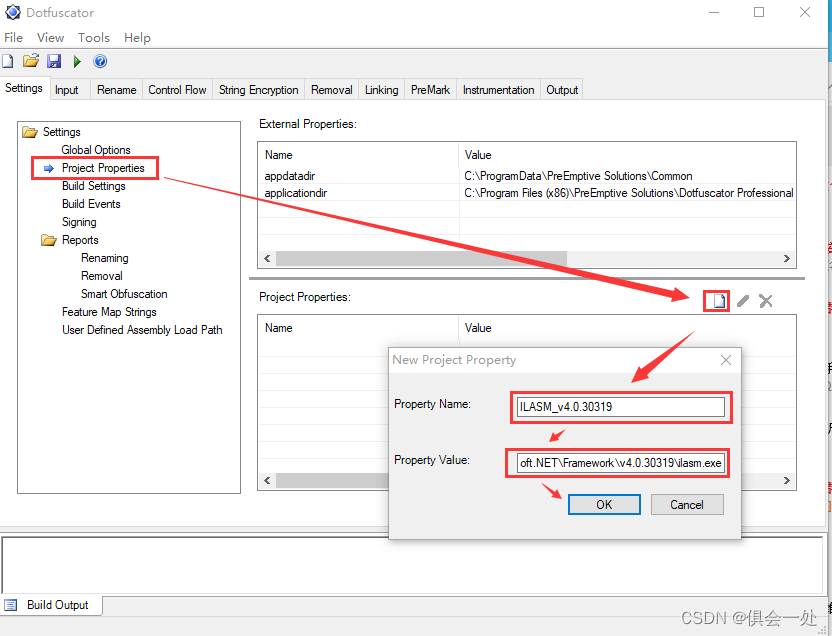Viewport: 832px width, 636px height.
Task: Open the Help menu
Action: (137, 38)
